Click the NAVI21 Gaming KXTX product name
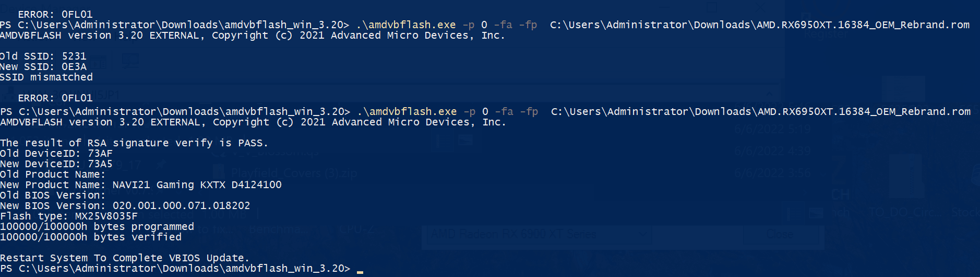This screenshot has height=277, width=980. coord(197,184)
